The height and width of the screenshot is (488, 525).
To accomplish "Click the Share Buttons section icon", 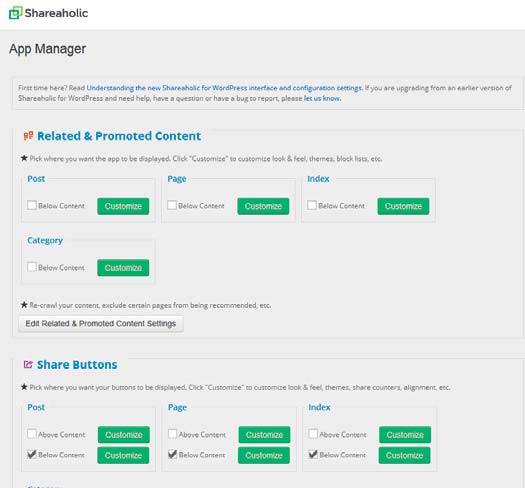I will click(28, 364).
